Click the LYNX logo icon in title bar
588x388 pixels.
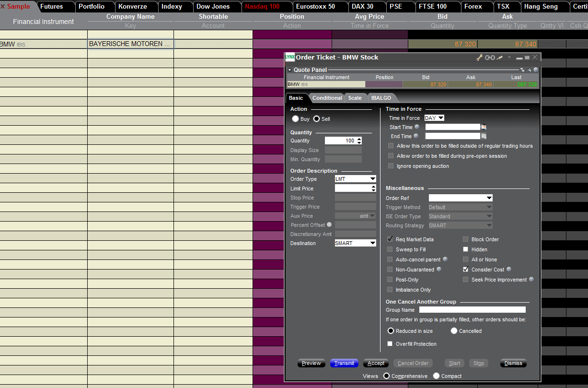click(x=290, y=57)
